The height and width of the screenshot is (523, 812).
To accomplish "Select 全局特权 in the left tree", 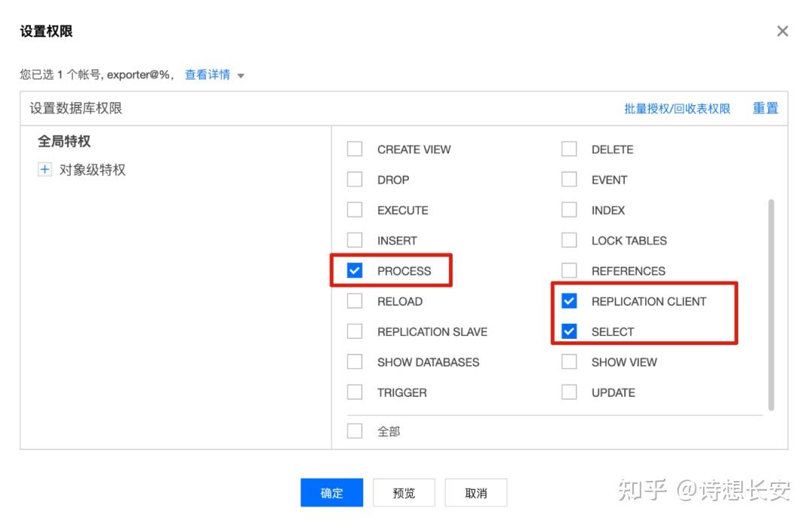I will point(64,141).
